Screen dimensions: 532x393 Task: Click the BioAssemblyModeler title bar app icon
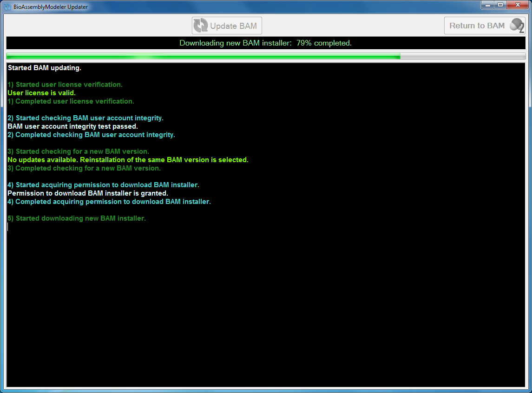pyautogui.click(x=7, y=7)
